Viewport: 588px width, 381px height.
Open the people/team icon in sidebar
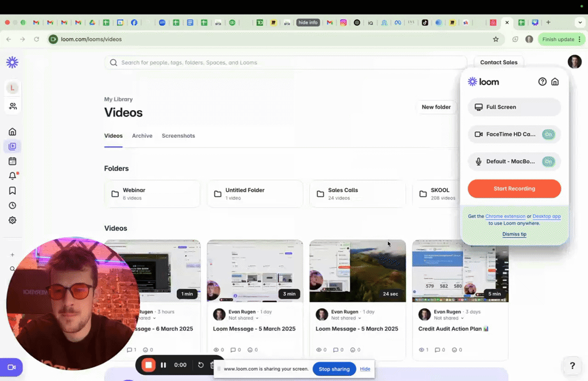pos(13,106)
